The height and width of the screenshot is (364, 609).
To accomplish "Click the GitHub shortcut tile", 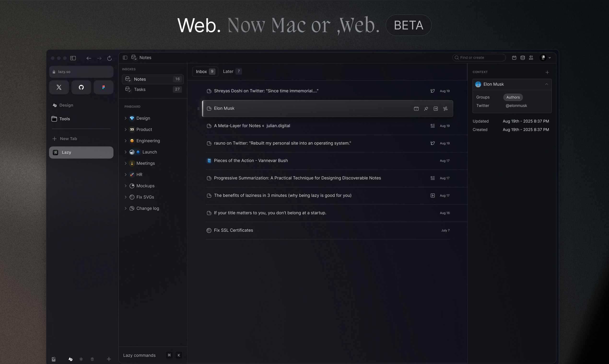I will 81,87.
